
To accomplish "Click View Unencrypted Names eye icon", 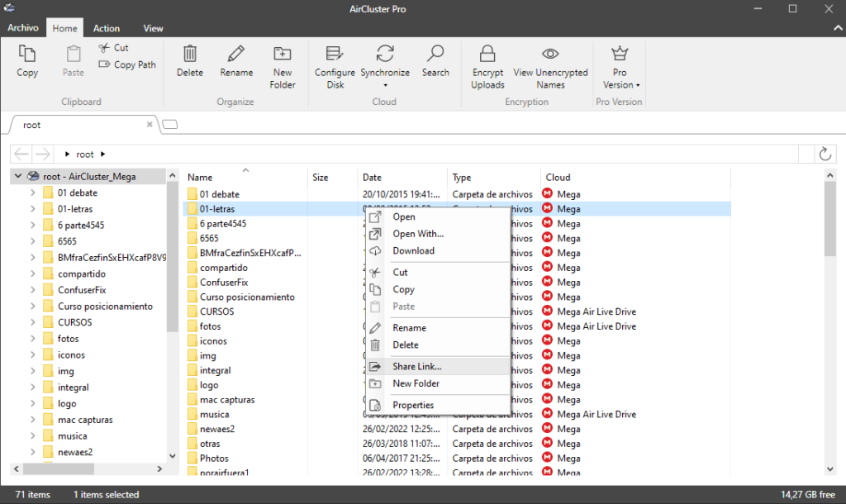I will 550,54.
